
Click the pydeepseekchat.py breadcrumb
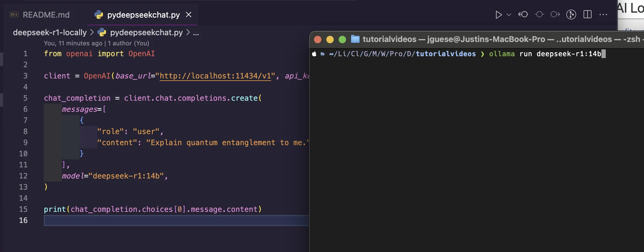pyautogui.click(x=146, y=32)
